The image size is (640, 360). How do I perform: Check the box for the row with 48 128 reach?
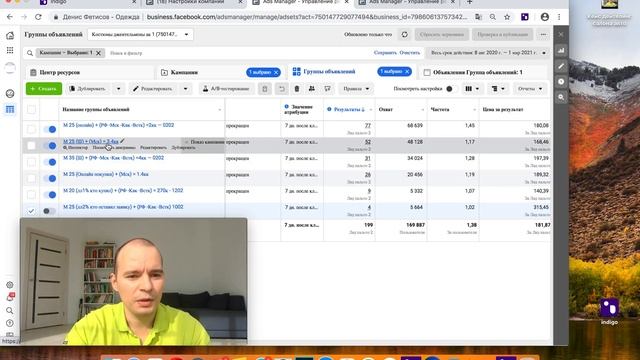coord(31,146)
